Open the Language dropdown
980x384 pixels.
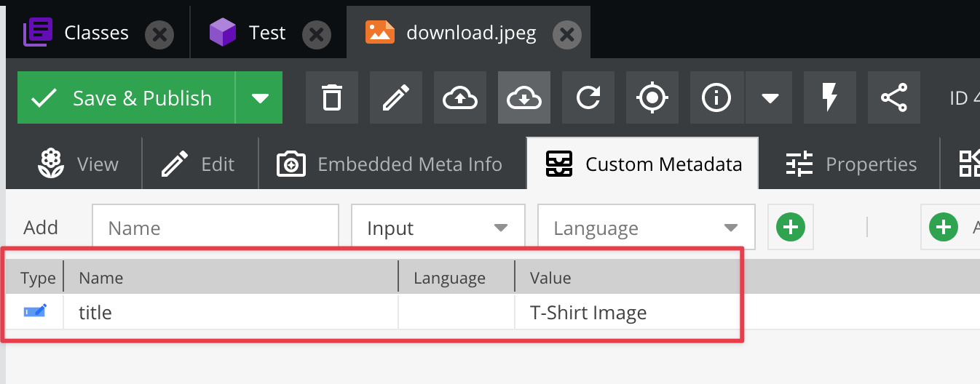646,228
